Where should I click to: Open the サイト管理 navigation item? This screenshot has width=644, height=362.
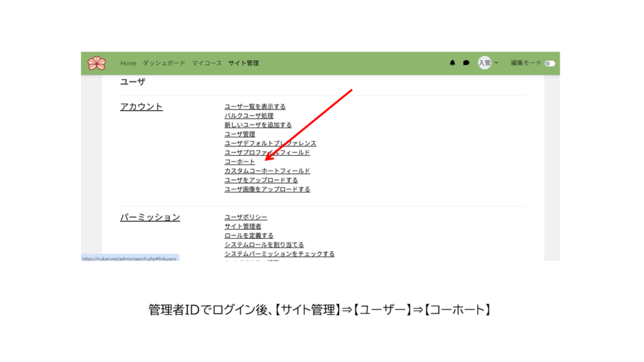pos(243,63)
